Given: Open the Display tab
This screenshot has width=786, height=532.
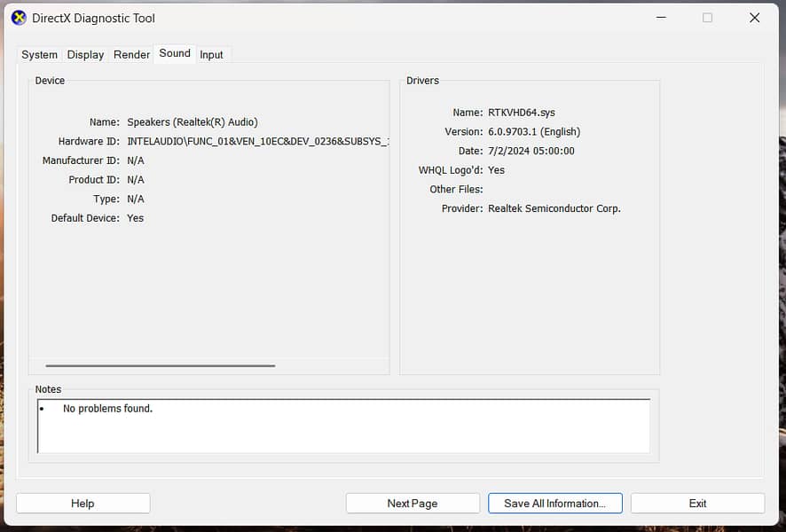Looking at the screenshot, I should coord(85,55).
